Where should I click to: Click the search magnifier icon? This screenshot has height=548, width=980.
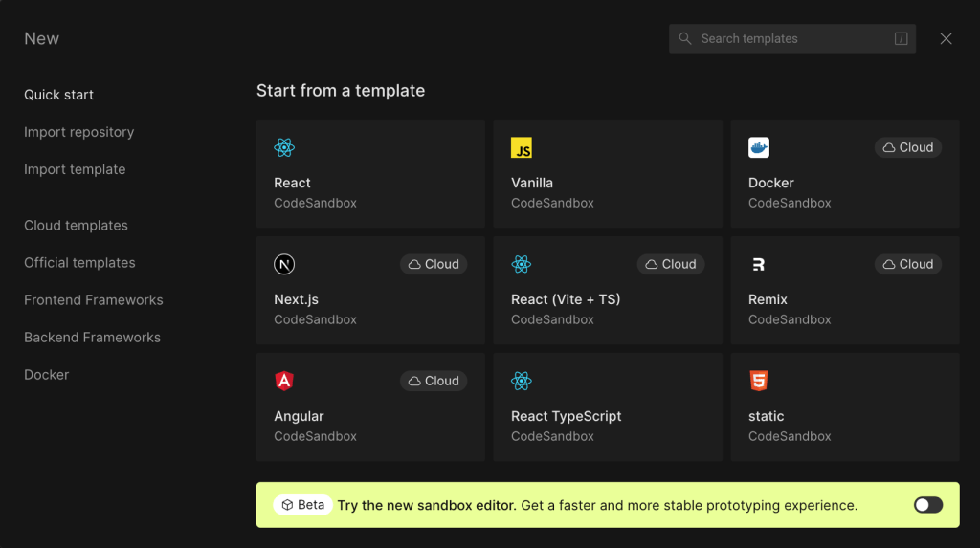coord(685,39)
